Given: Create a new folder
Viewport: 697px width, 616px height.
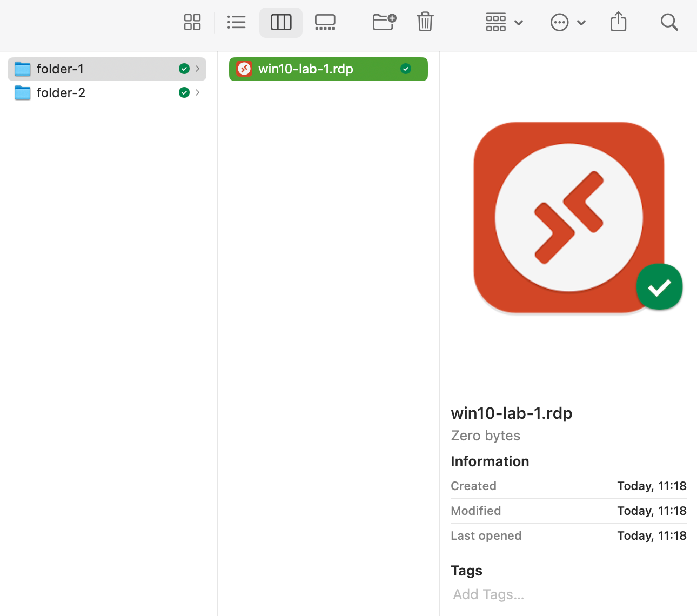Looking at the screenshot, I should coord(384,22).
